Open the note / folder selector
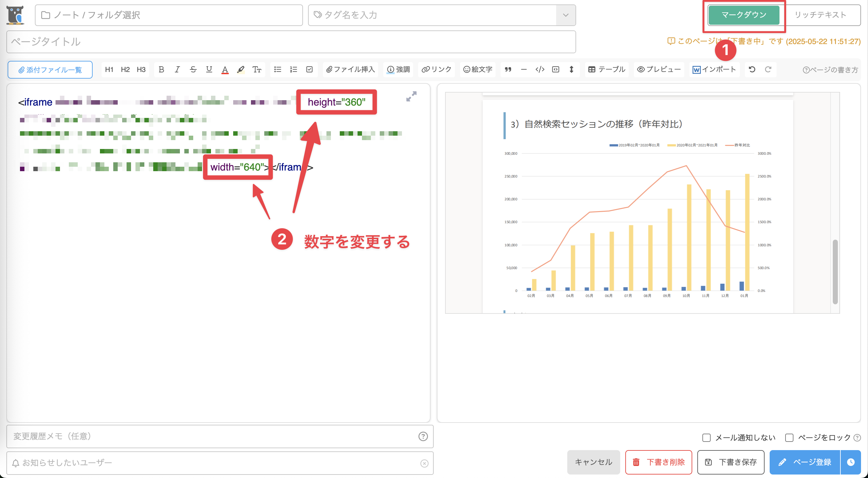The image size is (868, 478). tap(168, 15)
